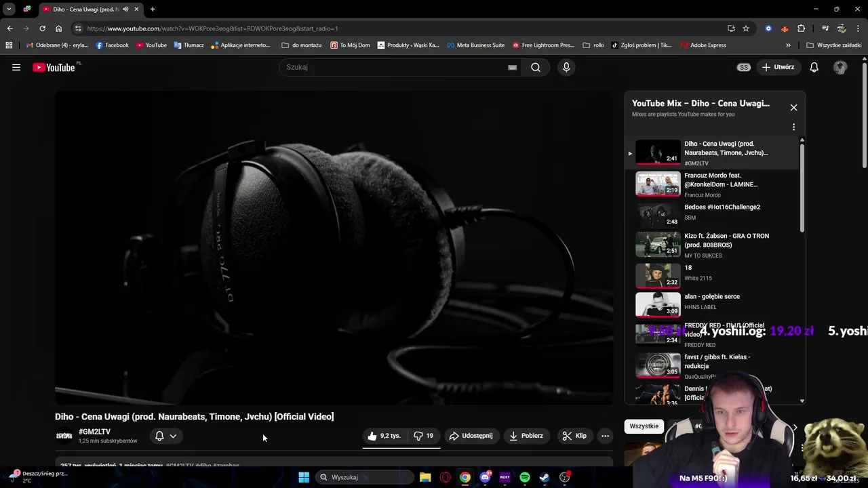This screenshot has width=868, height=488.
Task: Play Kizo ft. Żabson GRA O TRON
Action: pyautogui.click(x=711, y=245)
